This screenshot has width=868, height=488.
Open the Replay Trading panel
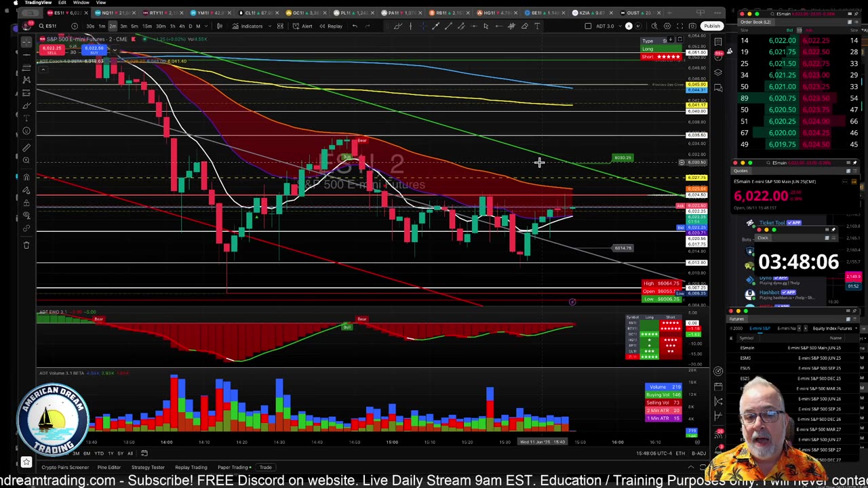point(191,467)
